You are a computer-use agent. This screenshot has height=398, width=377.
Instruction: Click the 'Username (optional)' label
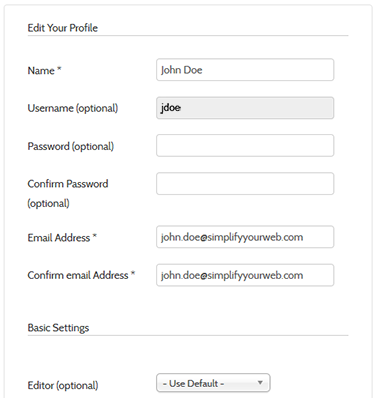pyautogui.click(x=73, y=108)
